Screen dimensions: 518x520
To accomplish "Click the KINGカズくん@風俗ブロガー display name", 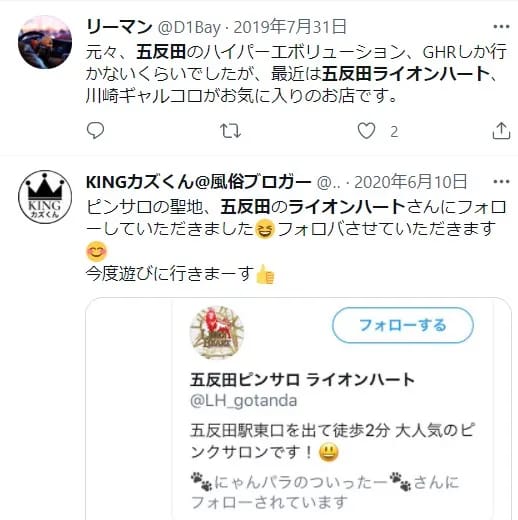I will (198, 182).
